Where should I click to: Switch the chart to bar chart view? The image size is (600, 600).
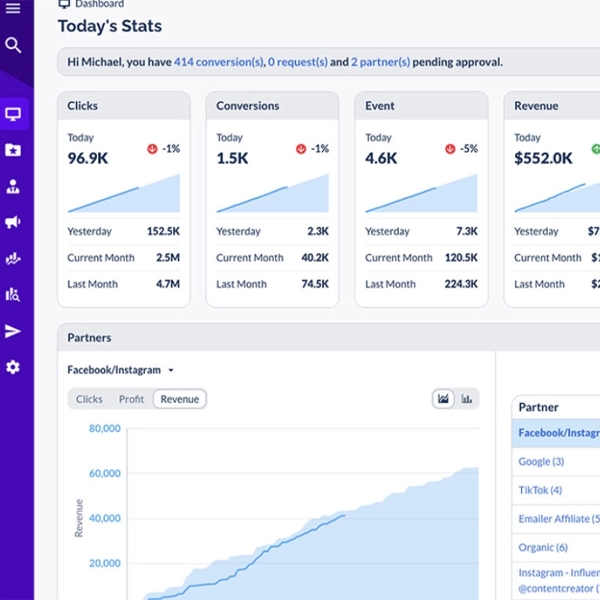pos(467,399)
